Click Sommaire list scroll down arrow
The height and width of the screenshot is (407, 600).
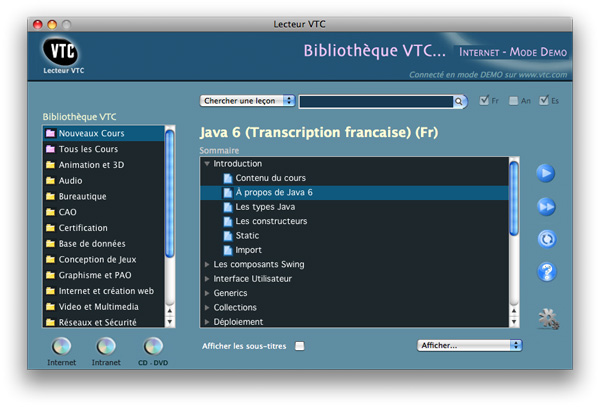pyautogui.click(x=514, y=322)
